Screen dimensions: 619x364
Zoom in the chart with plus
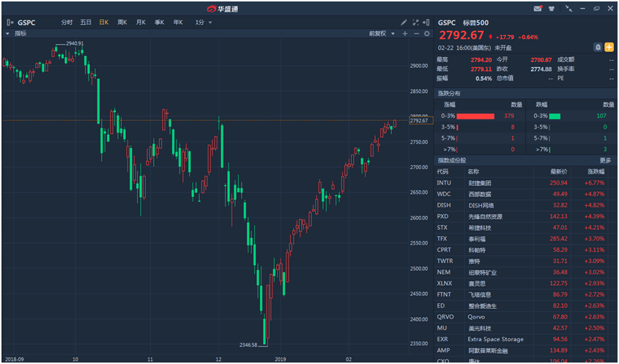(405, 34)
